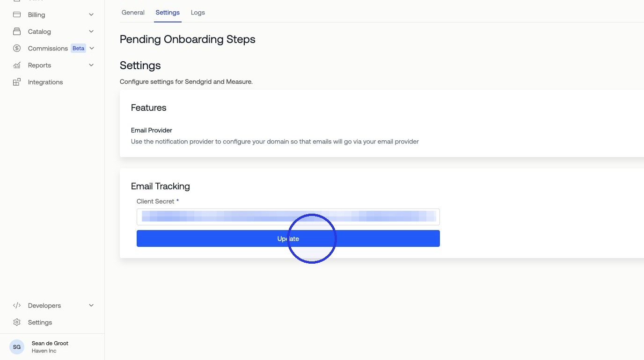Click the Commissions Beta badge
This screenshot has height=360, width=644.
[x=78, y=48]
